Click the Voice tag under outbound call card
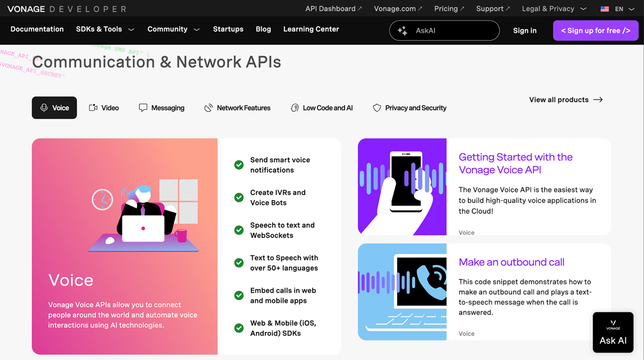 (x=466, y=333)
